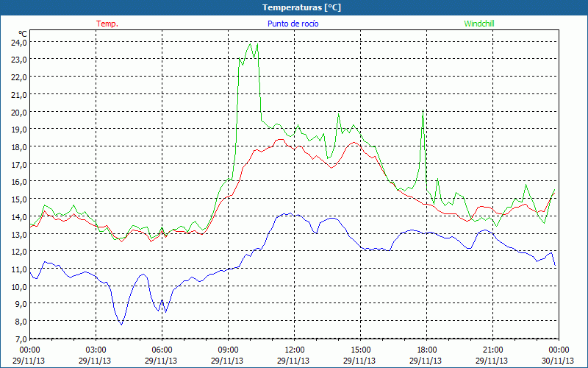This screenshot has width=588, height=368.
Task: Click the '29/11/13' date beneath 15:00
Action: 359,361
